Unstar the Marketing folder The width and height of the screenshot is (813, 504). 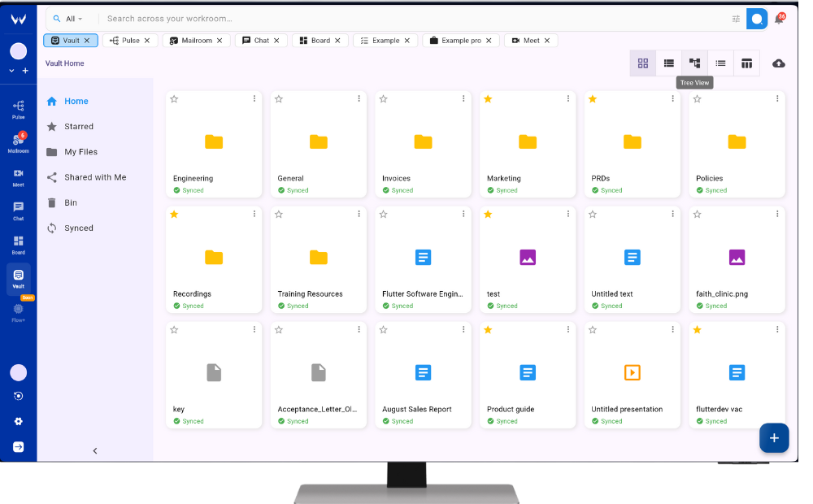pyautogui.click(x=488, y=99)
